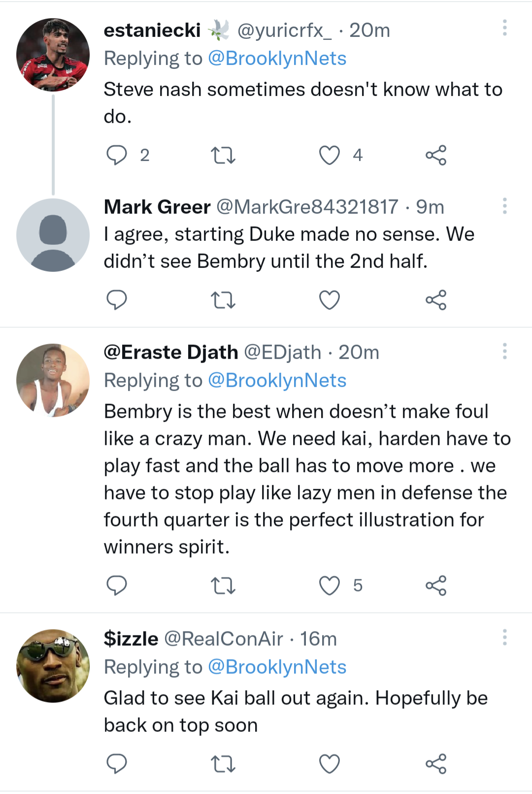Reply to Mark Greer's tweet
The width and height of the screenshot is (532, 794).
click(117, 300)
